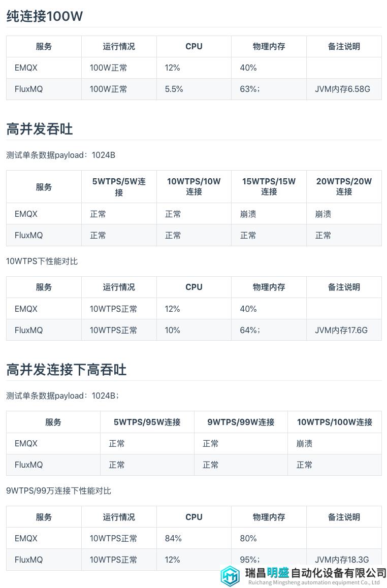The image size is (387, 588).
Task: Select the JVM内存6.58G cell
Action: [x=344, y=89]
